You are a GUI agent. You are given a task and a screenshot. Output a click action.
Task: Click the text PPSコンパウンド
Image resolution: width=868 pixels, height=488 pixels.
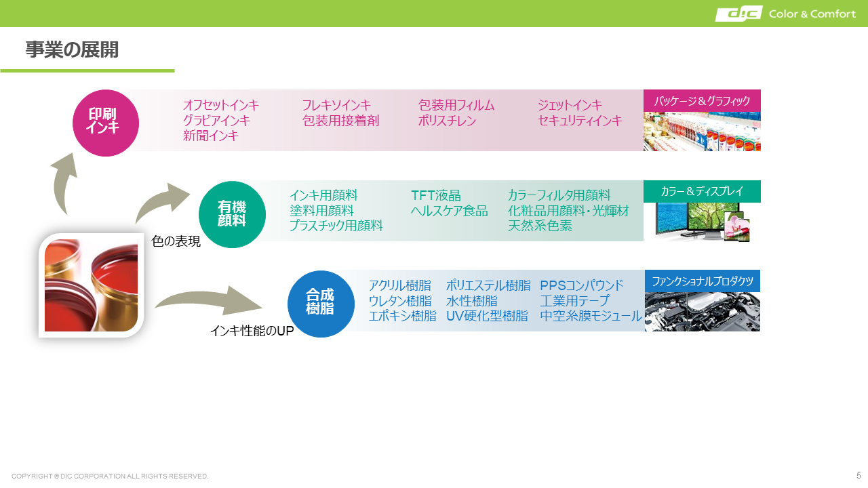582,285
